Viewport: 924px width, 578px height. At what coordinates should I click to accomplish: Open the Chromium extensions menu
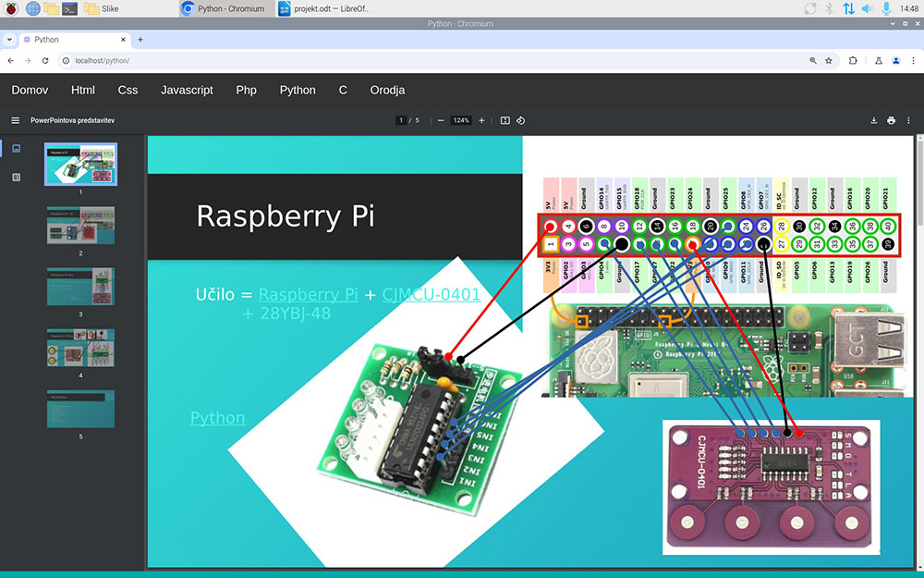(x=853, y=61)
